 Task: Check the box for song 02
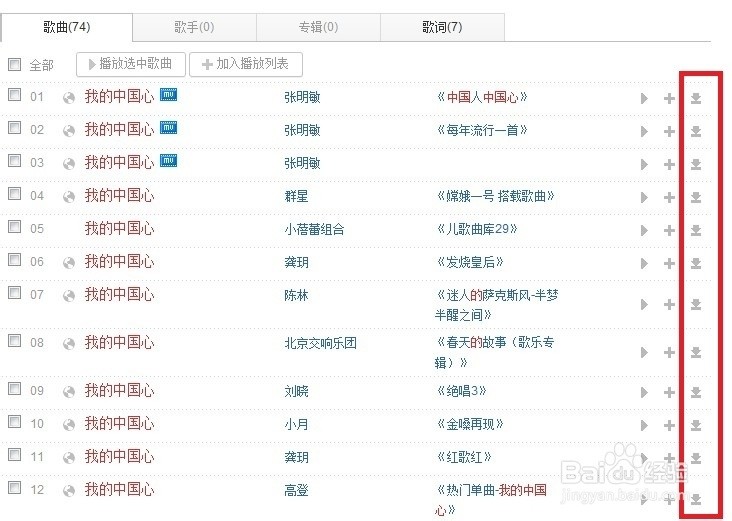(14, 127)
